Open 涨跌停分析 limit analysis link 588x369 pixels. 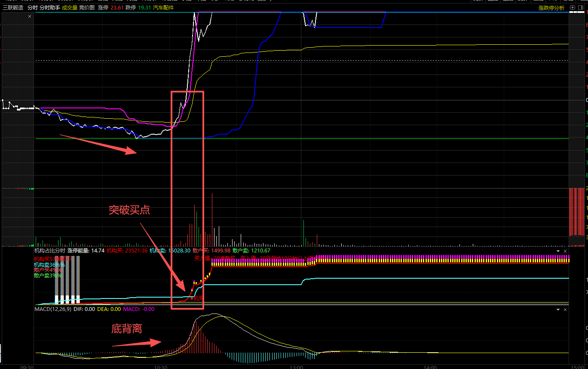(551, 8)
